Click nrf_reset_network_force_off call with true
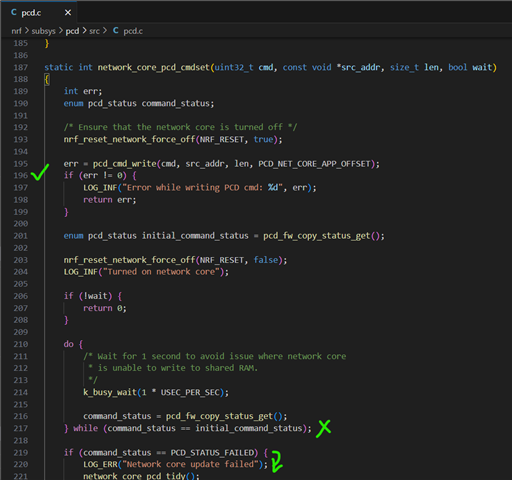 (x=173, y=139)
